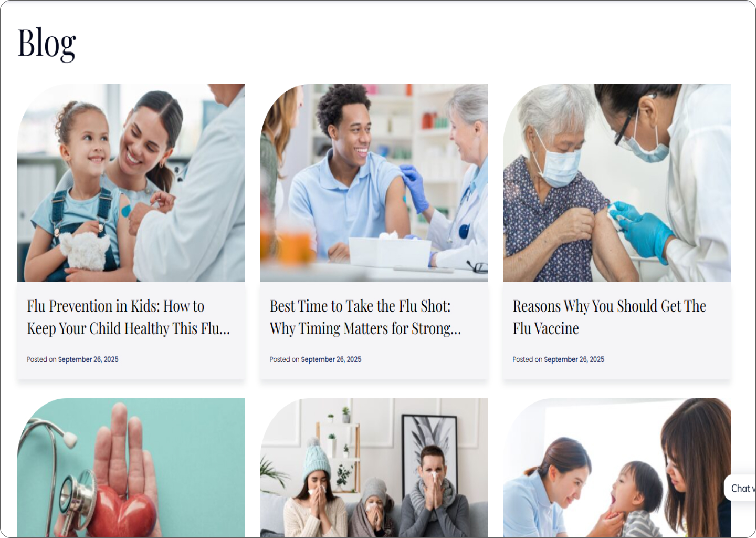Click the girl and mother with doctor thumbnail
The width and height of the screenshot is (756, 538).
(131, 183)
